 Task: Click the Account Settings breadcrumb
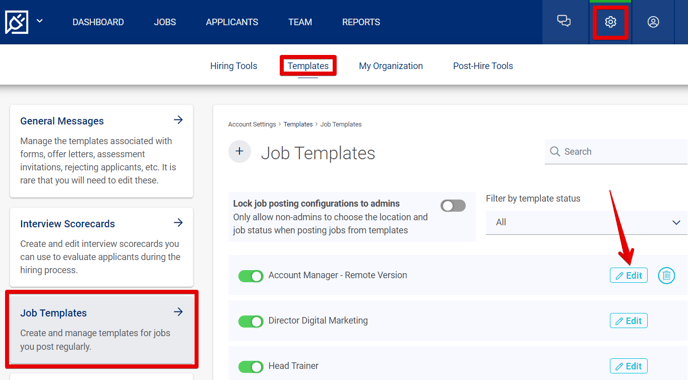click(252, 125)
